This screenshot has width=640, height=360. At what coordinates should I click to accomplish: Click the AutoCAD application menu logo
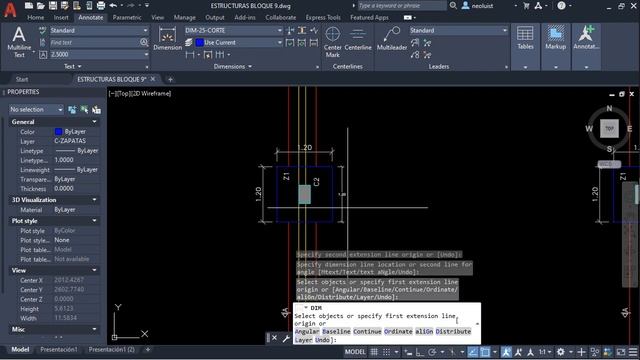[10, 10]
